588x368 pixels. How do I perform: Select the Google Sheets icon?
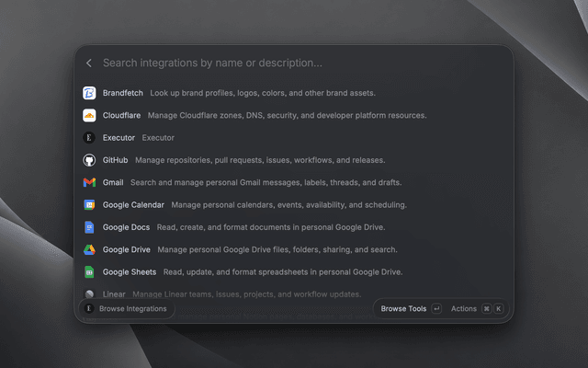click(x=89, y=272)
